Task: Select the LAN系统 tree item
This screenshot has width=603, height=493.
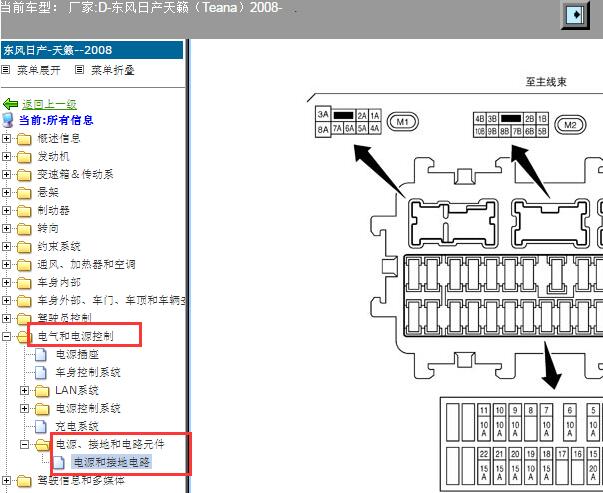Action: pyautogui.click(x=77, y=390)
